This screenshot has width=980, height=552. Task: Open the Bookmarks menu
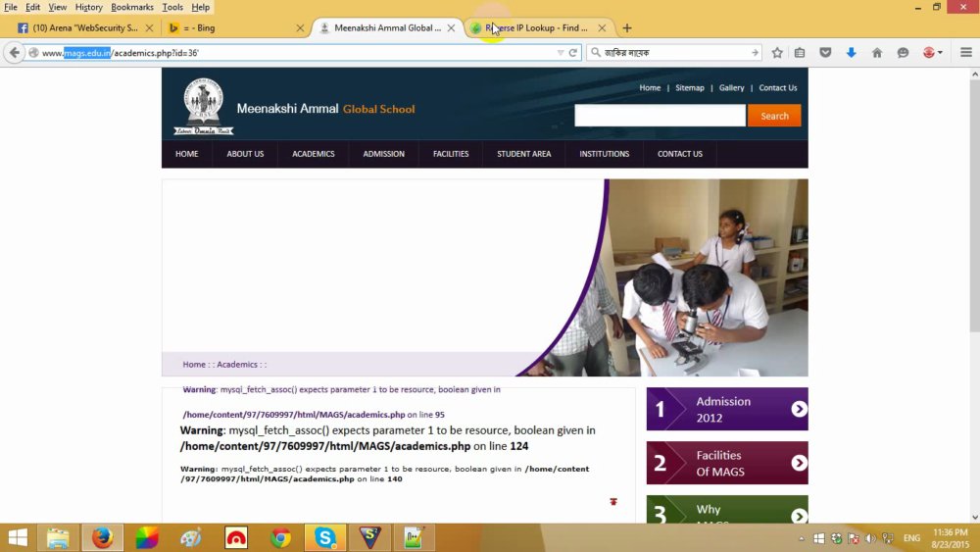coord(132,8)
